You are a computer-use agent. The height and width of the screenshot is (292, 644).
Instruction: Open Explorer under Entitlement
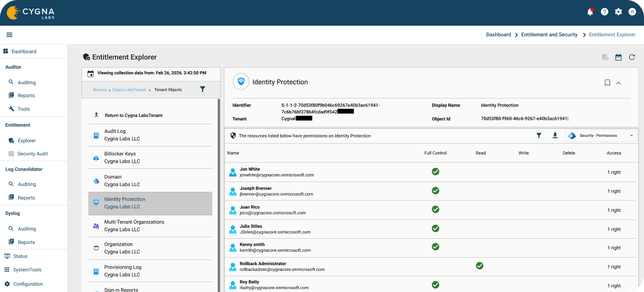tap(27, 141)
